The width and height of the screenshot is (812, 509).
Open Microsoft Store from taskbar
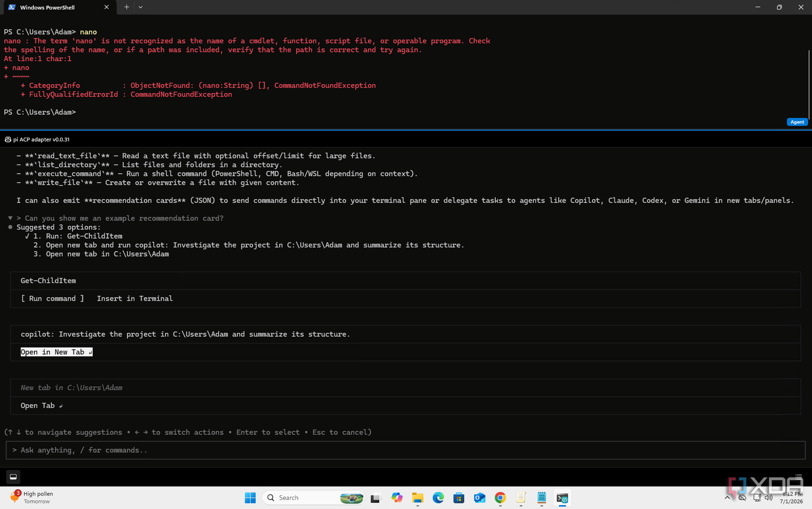[x=459, y=498]
